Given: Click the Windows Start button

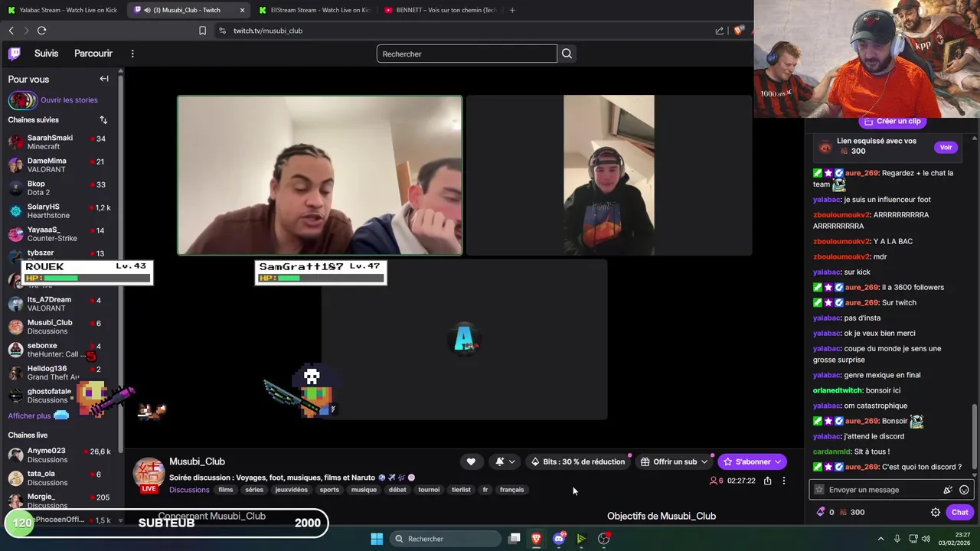Looking at the screenshot, I should pos(377,539).
